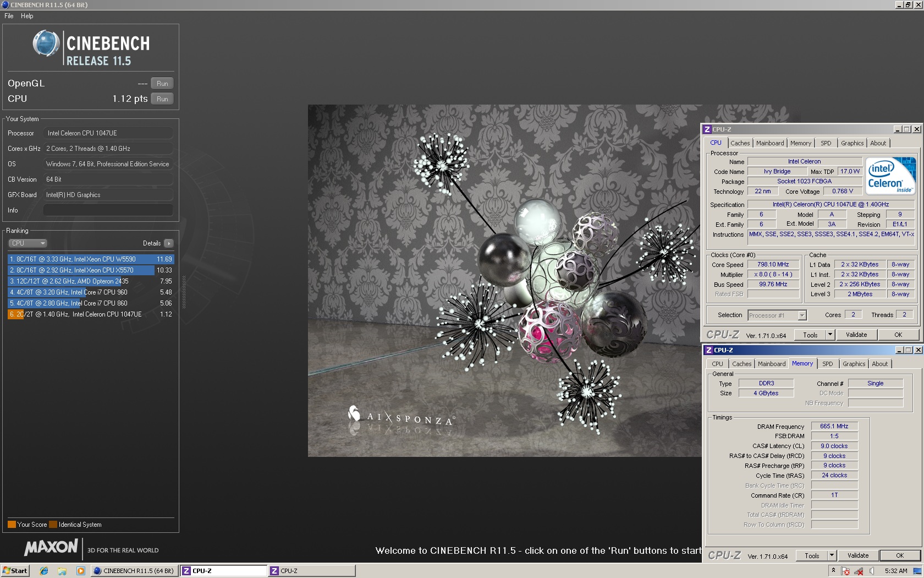Click the MAXON logo at the bottom

pyautogui.click(x=51, y=547)
